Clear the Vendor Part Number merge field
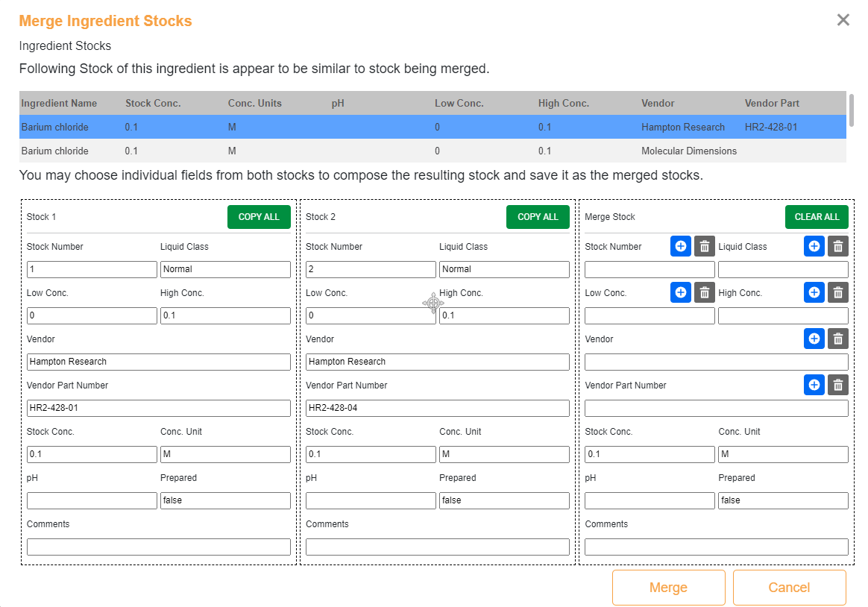 [x=837, y=385]
